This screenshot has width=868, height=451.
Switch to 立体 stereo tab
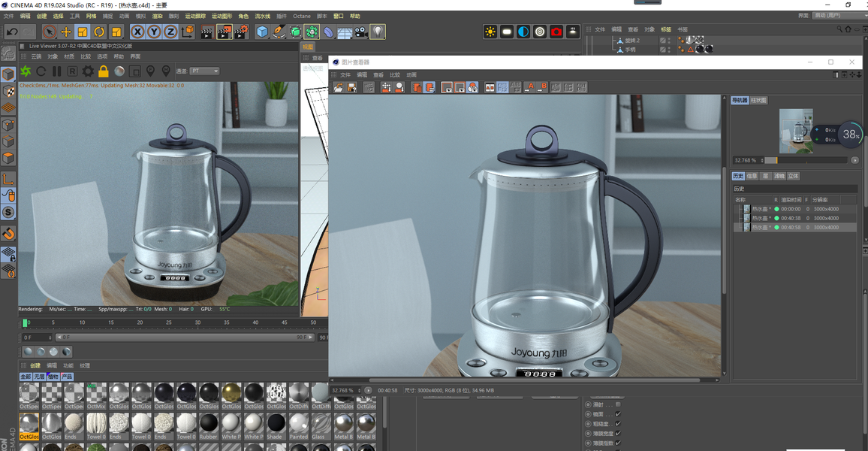[793, 176]
